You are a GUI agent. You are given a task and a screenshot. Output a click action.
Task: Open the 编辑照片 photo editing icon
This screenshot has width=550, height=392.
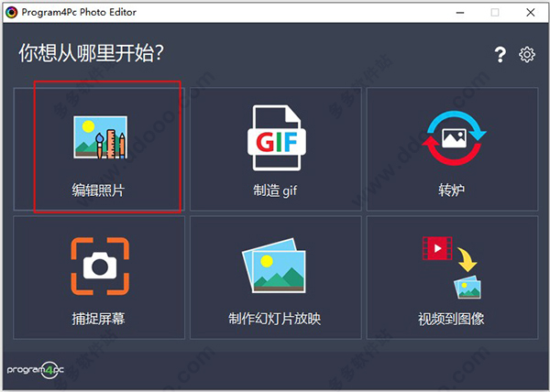point(100,137)
